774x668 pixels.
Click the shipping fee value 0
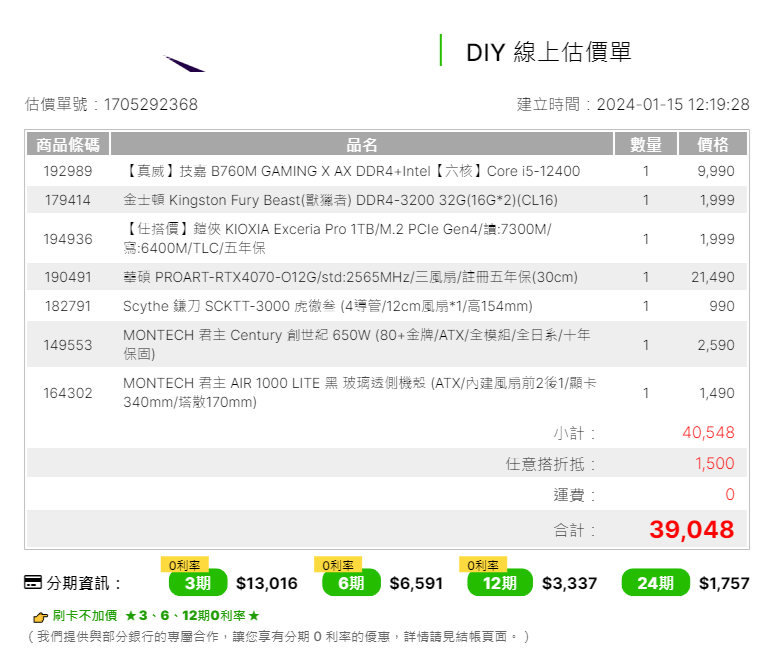(x=730, y=494)
